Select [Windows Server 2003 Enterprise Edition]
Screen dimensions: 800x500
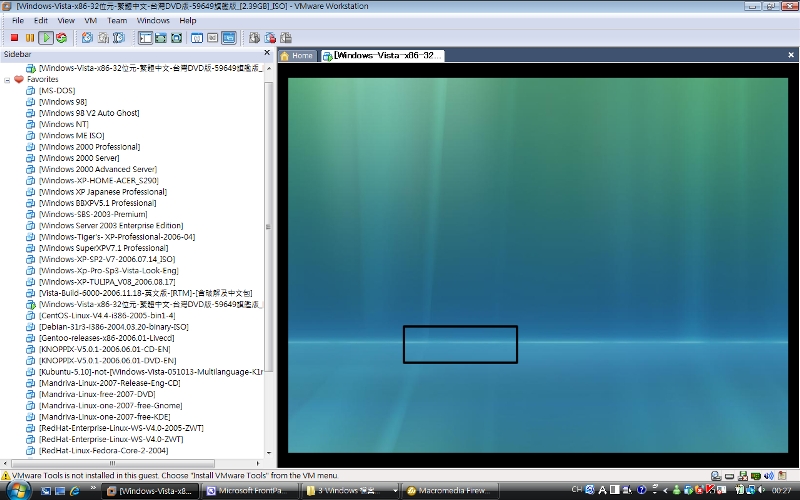[111, 225]
